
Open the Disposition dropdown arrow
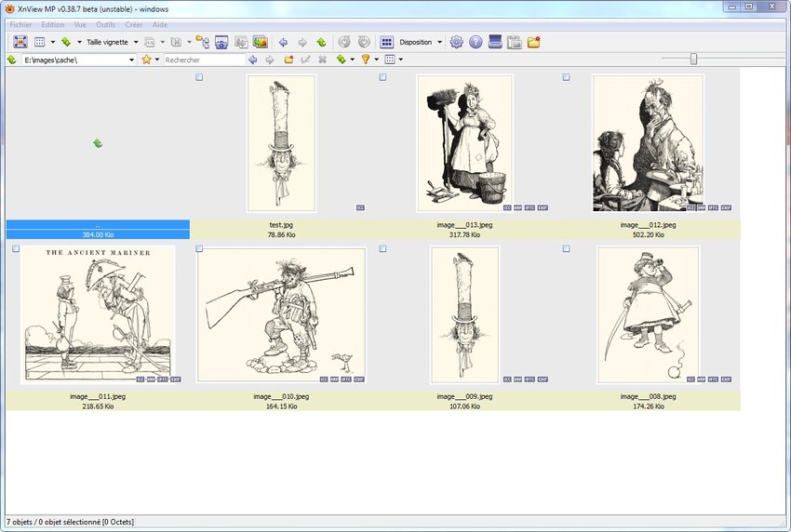point(439,43)
